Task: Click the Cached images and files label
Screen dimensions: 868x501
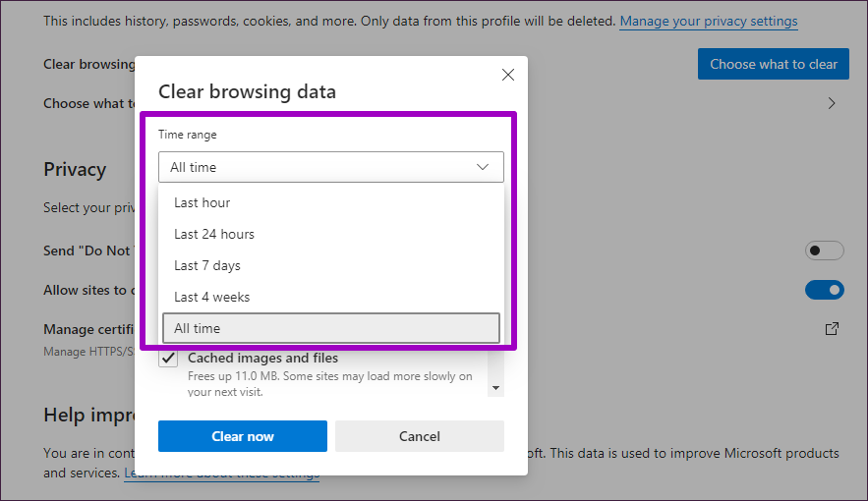Action: coord(262,359)
